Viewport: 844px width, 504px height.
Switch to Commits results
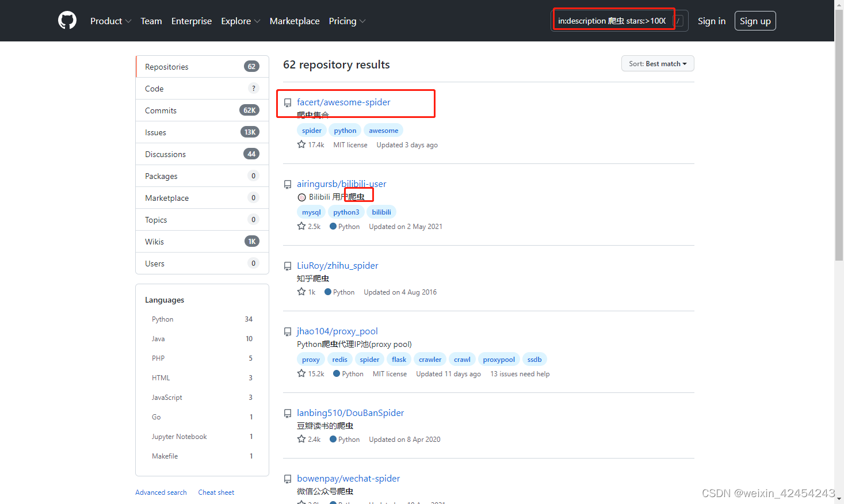tap(202, 110)
